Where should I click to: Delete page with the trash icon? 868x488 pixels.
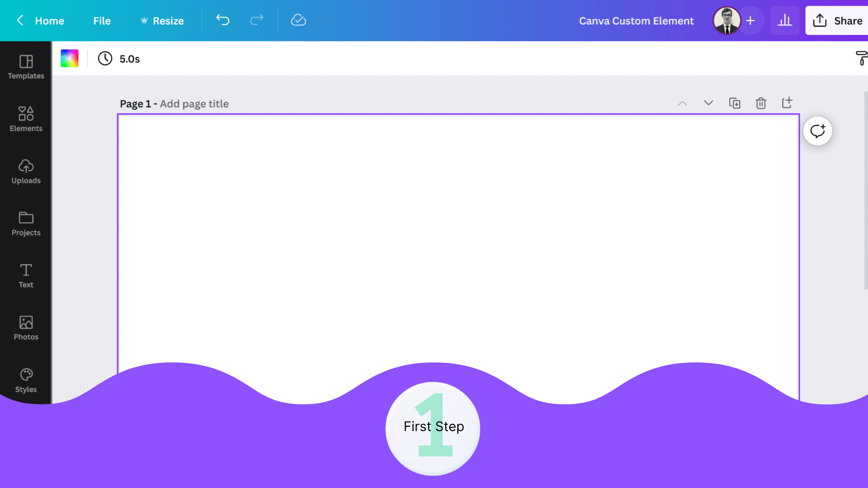click(x=761, y=103)
